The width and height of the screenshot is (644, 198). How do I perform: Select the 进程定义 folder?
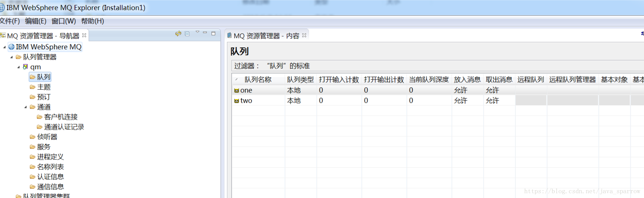[50, 157]
